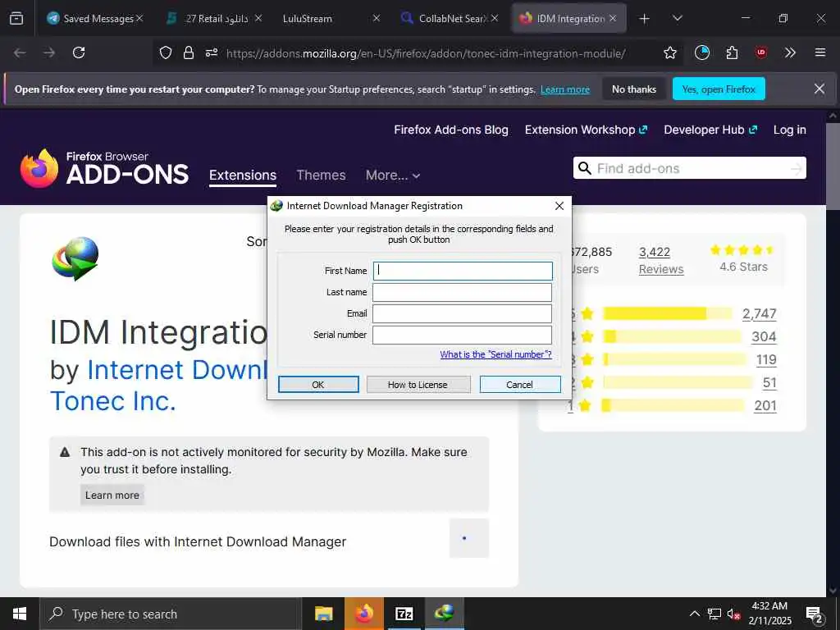Open the notification center icon
This screenshot has height=630, width=840.
815,615
